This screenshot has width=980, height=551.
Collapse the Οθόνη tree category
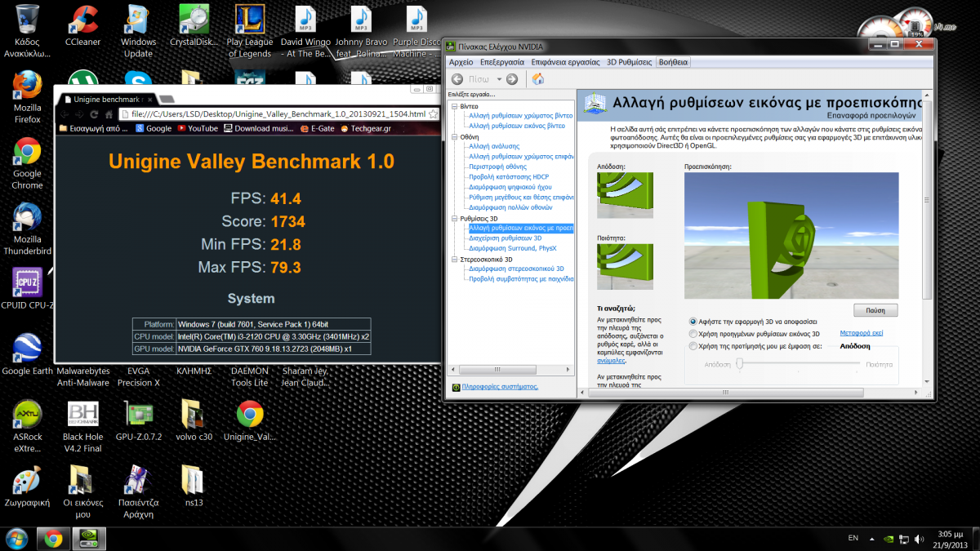click(x=455, y=137)
